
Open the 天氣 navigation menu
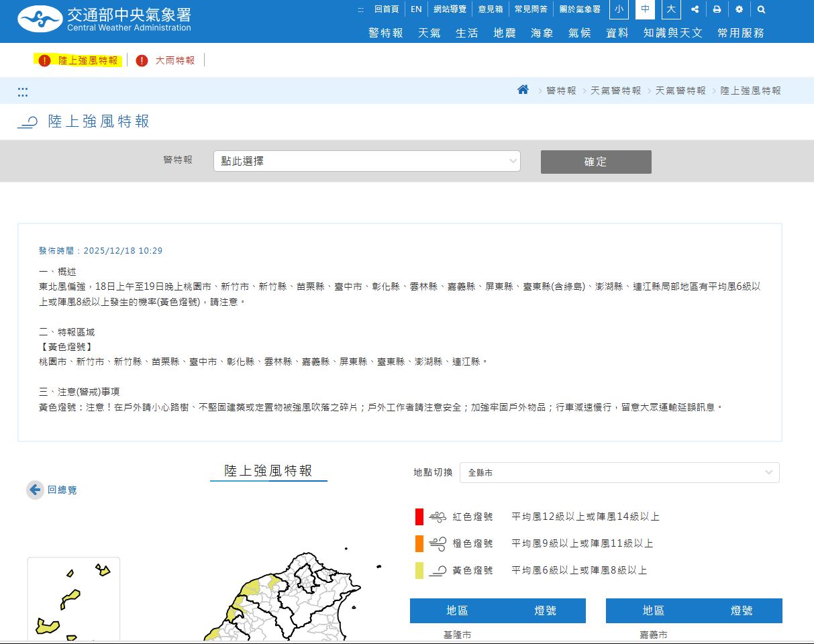click(x=429, y=32)
